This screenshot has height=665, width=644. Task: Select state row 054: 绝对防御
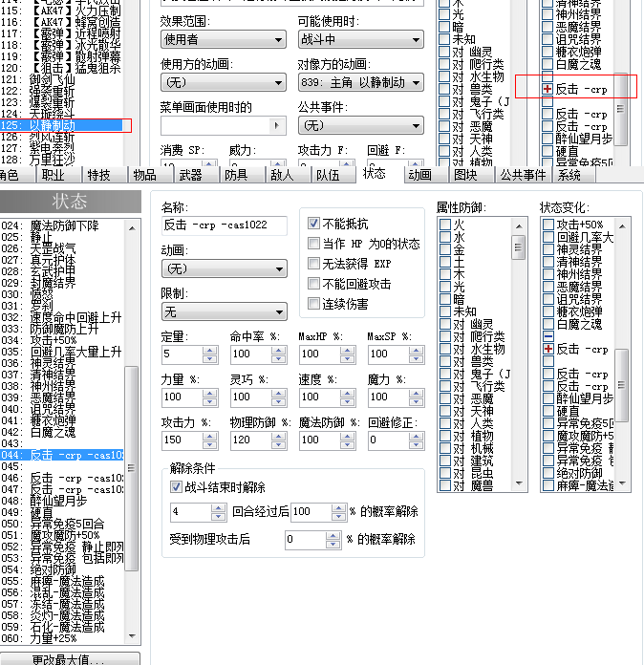click(62, 569)
